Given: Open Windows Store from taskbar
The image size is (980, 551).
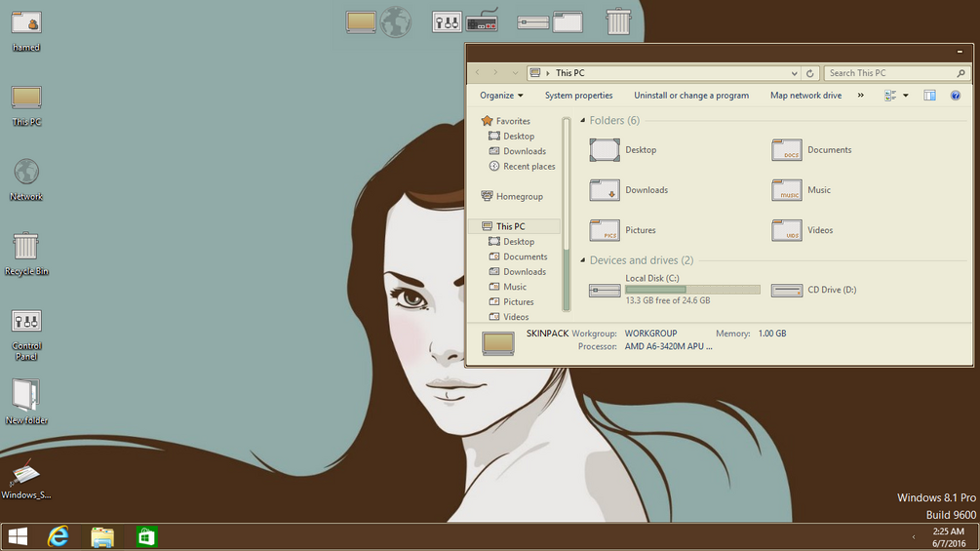Looking at the screenshot, I should click(146, 536).
